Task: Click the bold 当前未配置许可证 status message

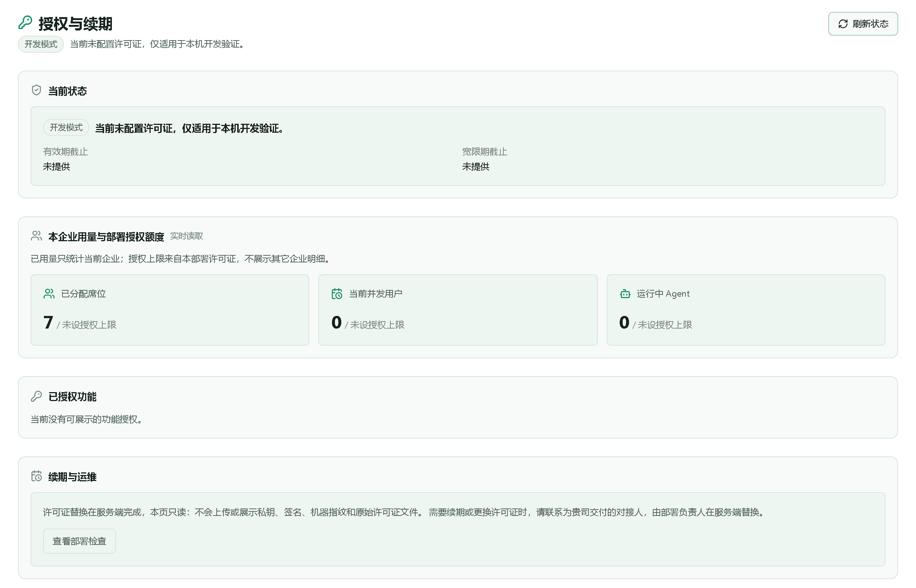Action: click(190, 128)
